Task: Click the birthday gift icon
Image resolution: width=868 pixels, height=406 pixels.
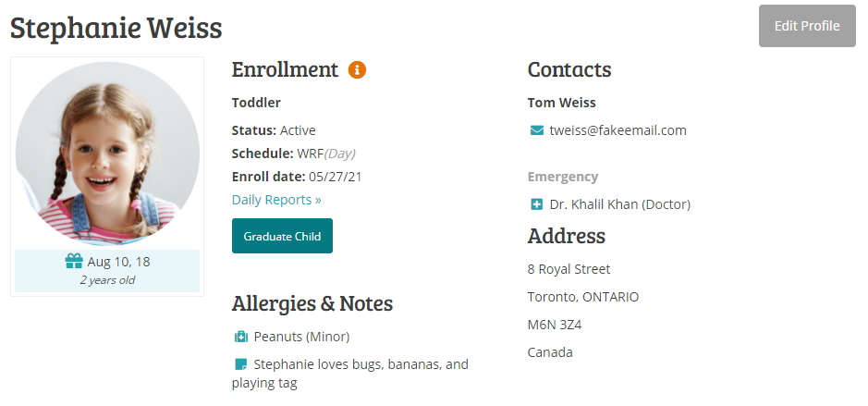Action: [74, 262]
